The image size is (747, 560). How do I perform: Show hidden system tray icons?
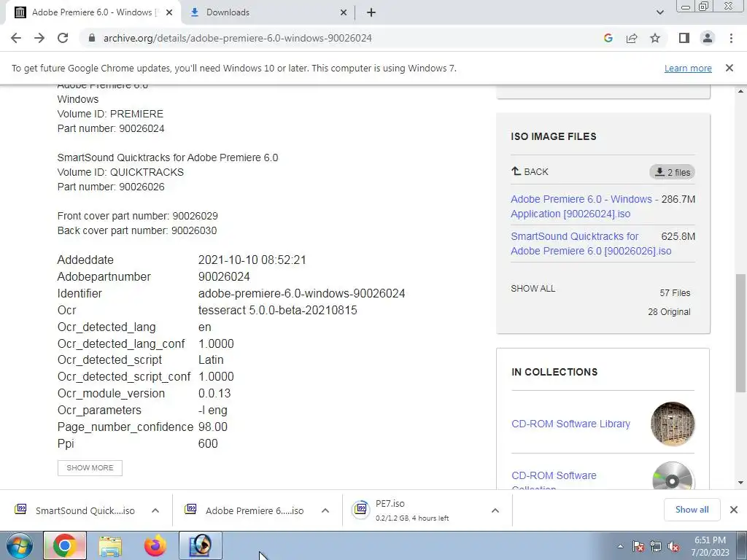pyautogui.click(x=620, y=546)
